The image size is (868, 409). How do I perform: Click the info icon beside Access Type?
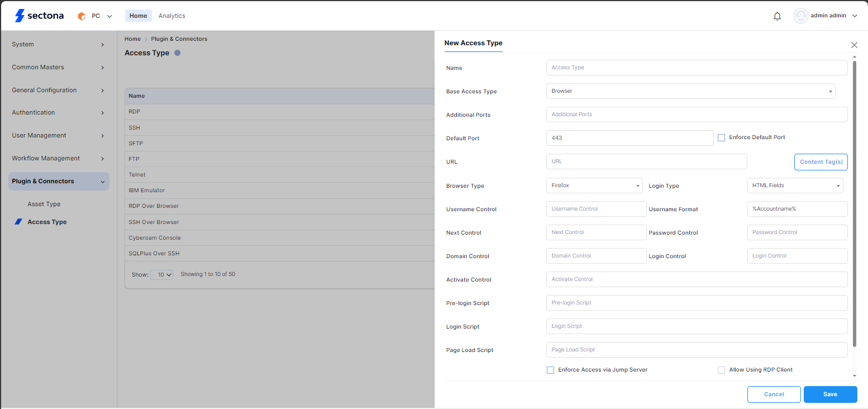[177, 53]
